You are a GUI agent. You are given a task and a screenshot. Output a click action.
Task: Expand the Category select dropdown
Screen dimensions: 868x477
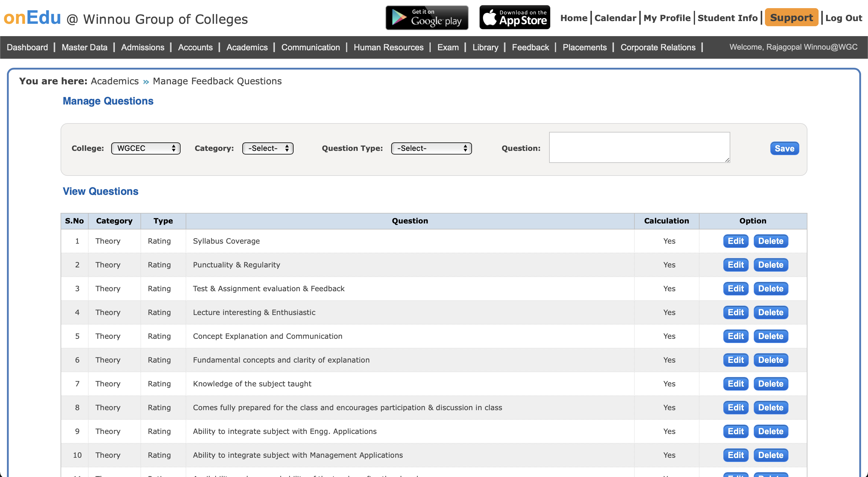pyautogui.click(x=268, y=148)
